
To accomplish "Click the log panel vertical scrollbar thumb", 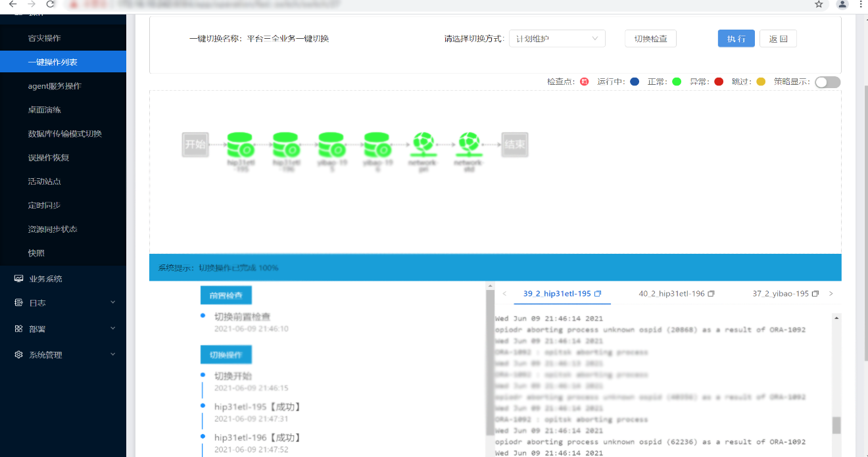I will coord(836,425).
